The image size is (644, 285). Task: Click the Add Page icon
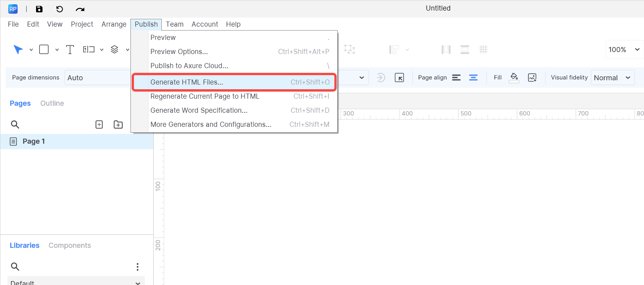[x=99, y=124]
